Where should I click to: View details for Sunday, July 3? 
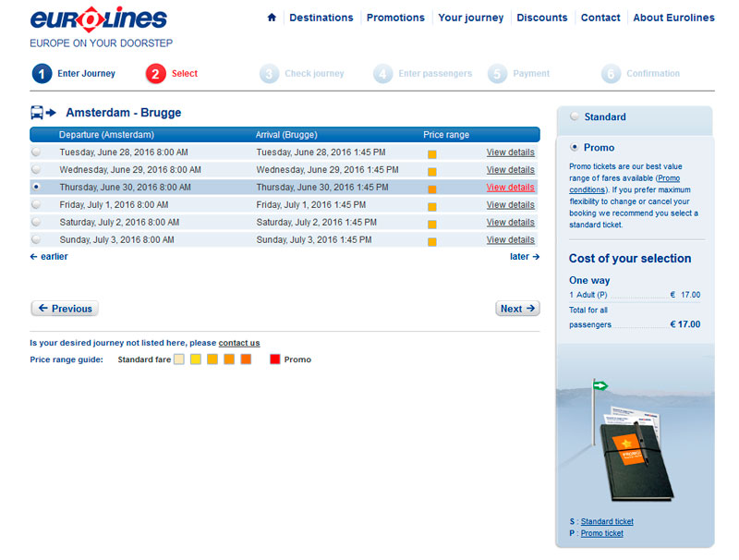click(x=511, y=239)
